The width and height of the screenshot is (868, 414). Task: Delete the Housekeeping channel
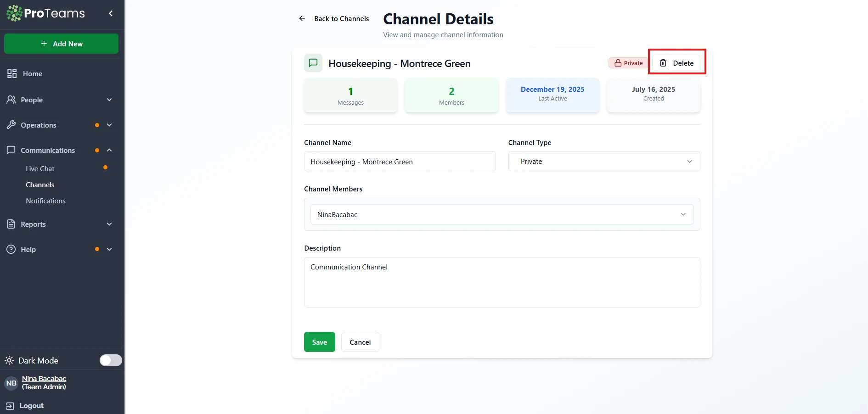click(x=676, y=63)
